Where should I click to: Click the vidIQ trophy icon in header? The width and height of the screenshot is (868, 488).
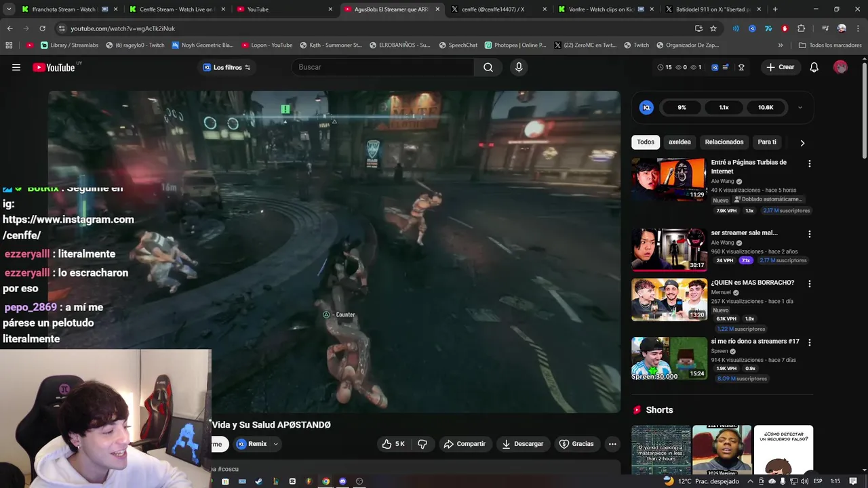(741, 67)
